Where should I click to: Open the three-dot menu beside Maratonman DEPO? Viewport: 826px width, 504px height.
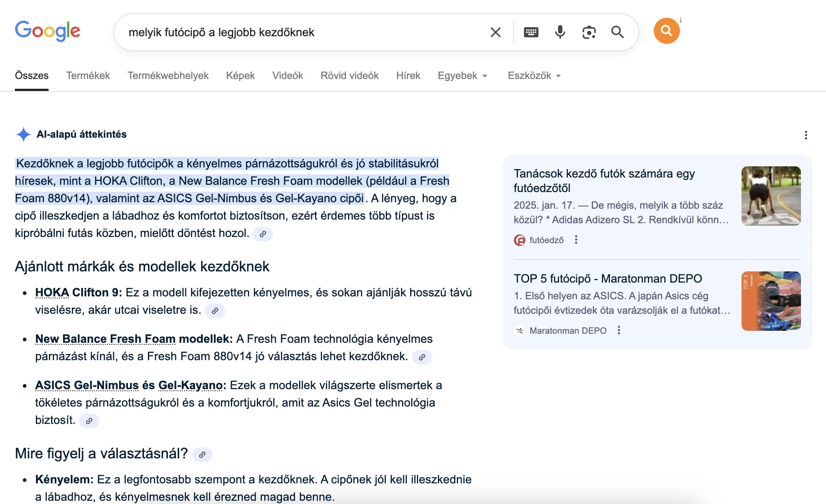619,330
